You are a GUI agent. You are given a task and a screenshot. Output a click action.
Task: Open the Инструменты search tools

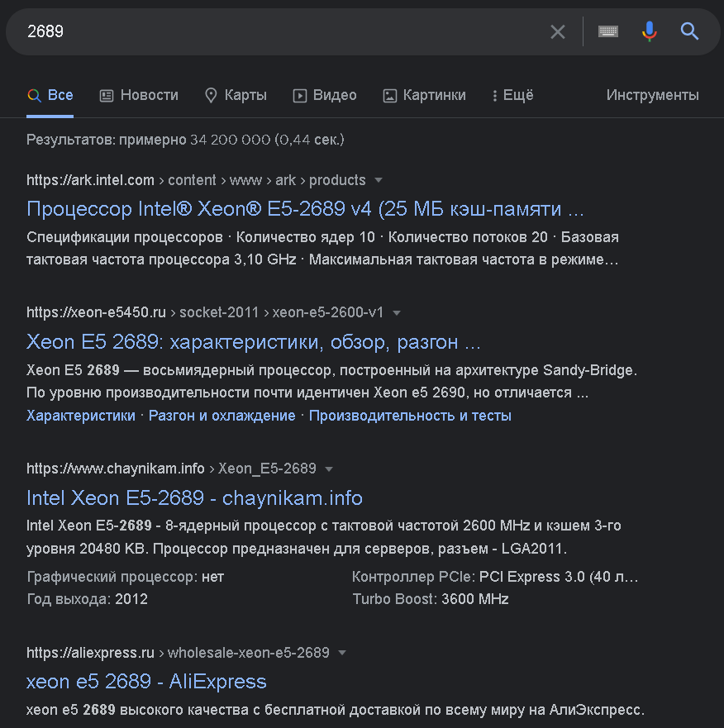pos(652,95)
